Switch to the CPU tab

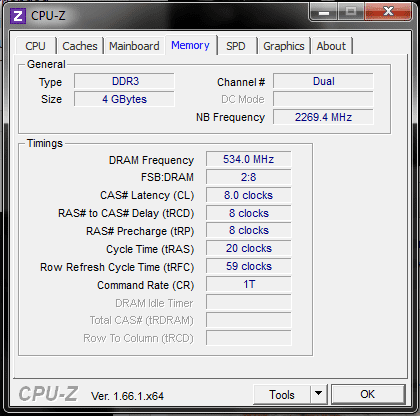[35, 46]
